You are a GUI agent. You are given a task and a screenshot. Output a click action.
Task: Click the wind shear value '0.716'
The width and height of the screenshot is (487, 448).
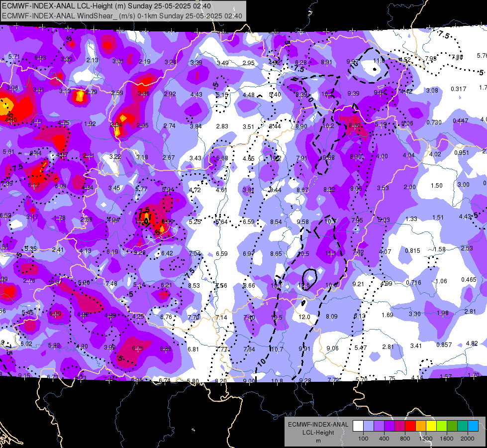413,283
